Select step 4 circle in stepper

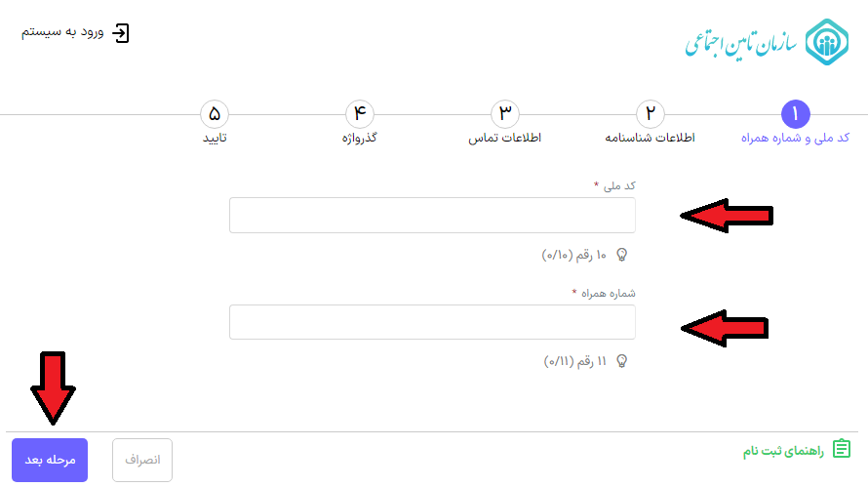359,114
